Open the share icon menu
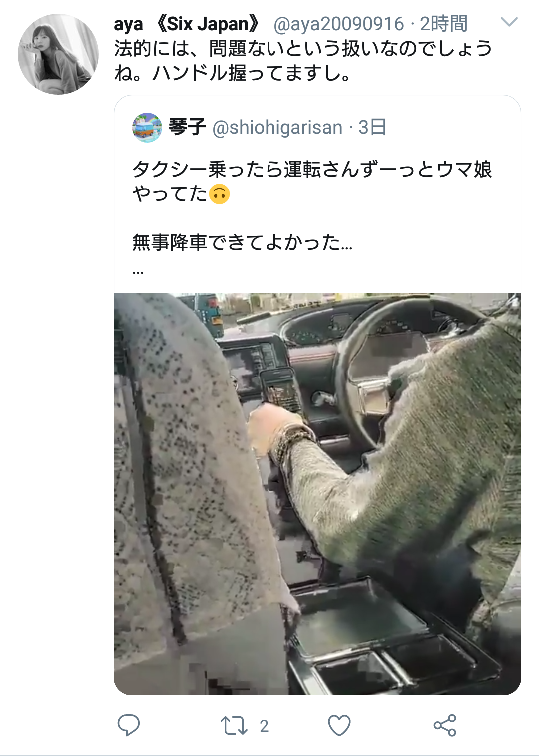The width and height of the screenshot is (539, 756). click(x=445, y=725)
